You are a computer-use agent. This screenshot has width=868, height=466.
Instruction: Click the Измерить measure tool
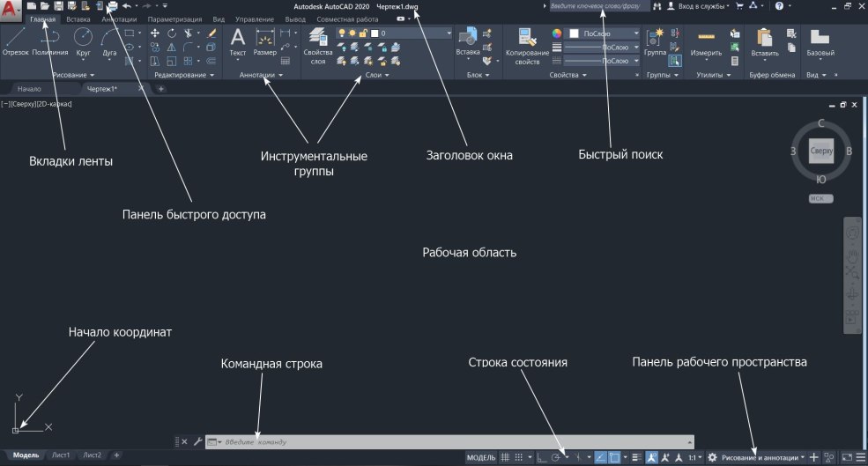click(x=706, y=43)
